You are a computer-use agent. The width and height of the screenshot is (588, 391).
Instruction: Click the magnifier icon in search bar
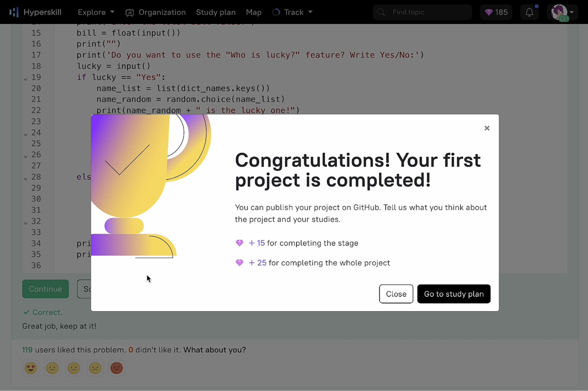point(380,12)
